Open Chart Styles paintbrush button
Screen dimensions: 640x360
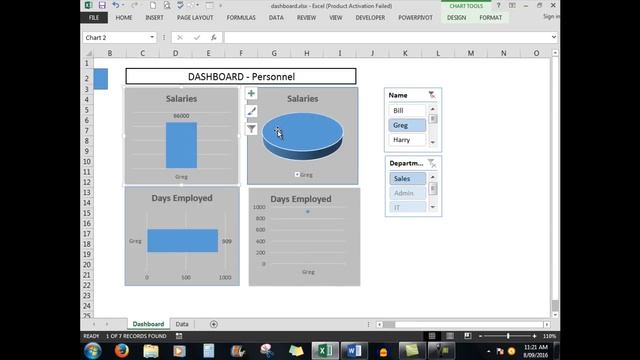pos(251,111)
